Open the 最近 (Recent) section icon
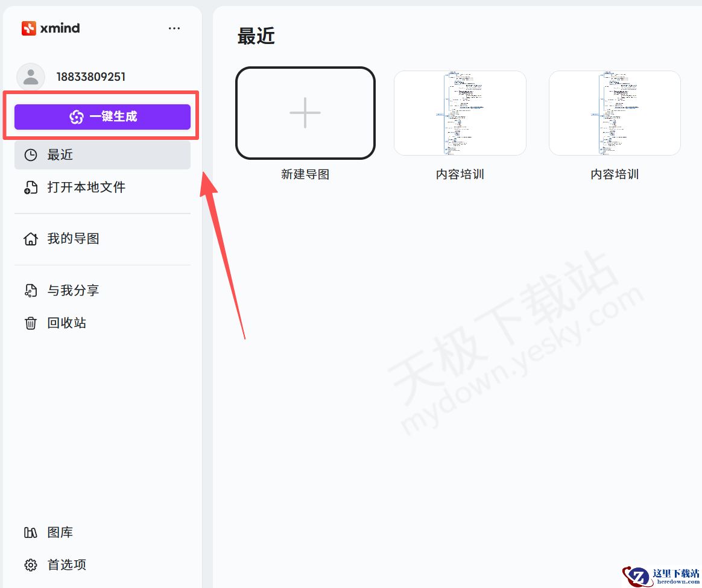 tap(30, 154)
